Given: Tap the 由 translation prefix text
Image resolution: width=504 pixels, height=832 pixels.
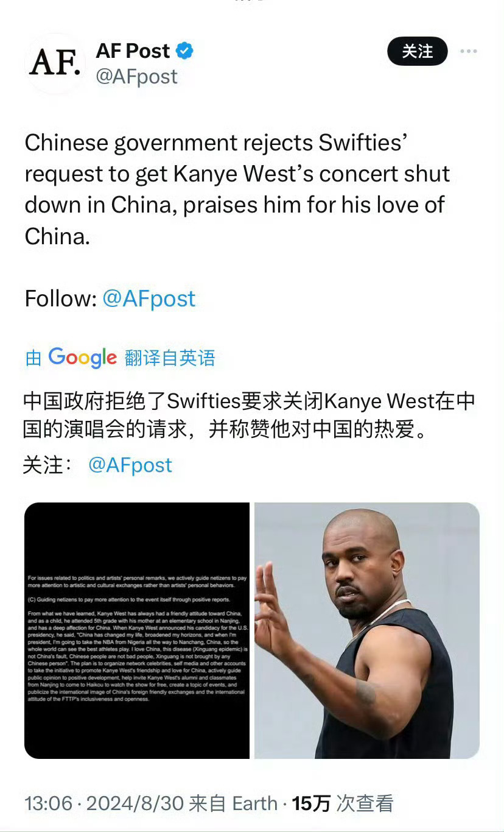Looking at the screenshot, I should (x=33, y=358).
